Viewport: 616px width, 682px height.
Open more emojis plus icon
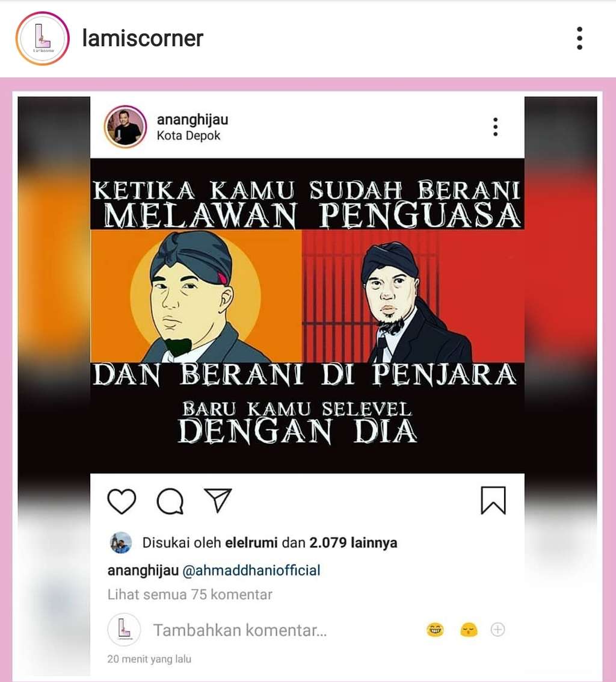coord(497,630)
